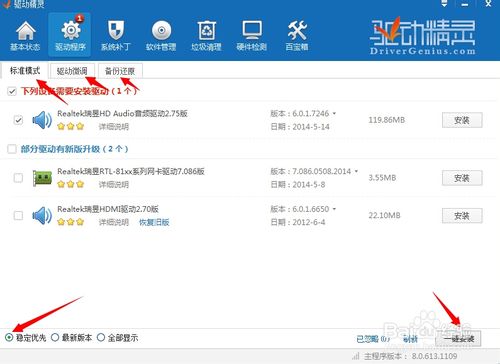Click the RTL-81xx network card icon
Viewport: 500px width, 364px height.
[x=42, y=178]
